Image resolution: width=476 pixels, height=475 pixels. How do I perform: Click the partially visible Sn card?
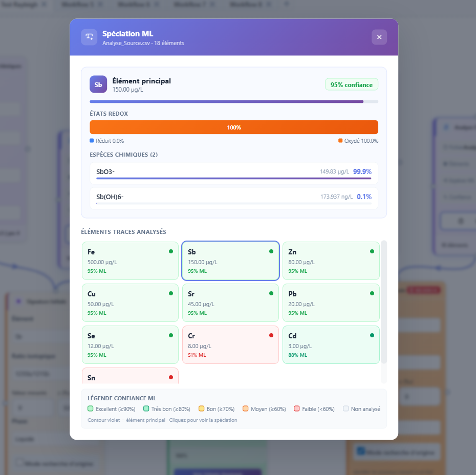(130, 376)
